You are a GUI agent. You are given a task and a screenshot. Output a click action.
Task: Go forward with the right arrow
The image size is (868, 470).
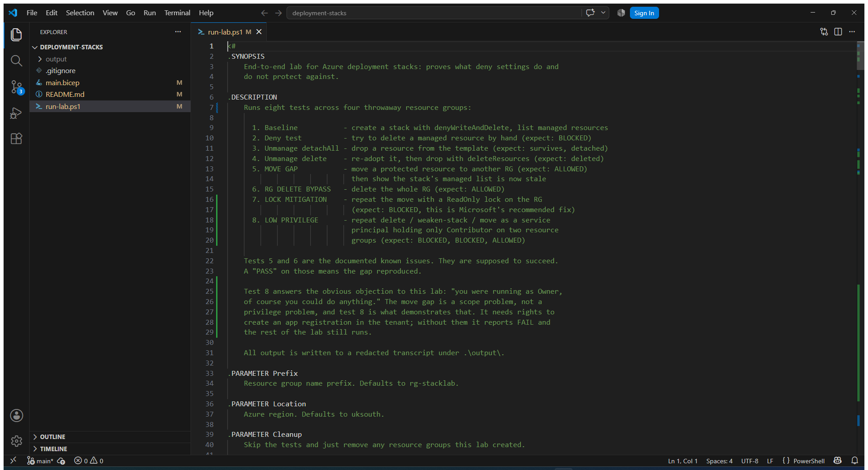278,13
